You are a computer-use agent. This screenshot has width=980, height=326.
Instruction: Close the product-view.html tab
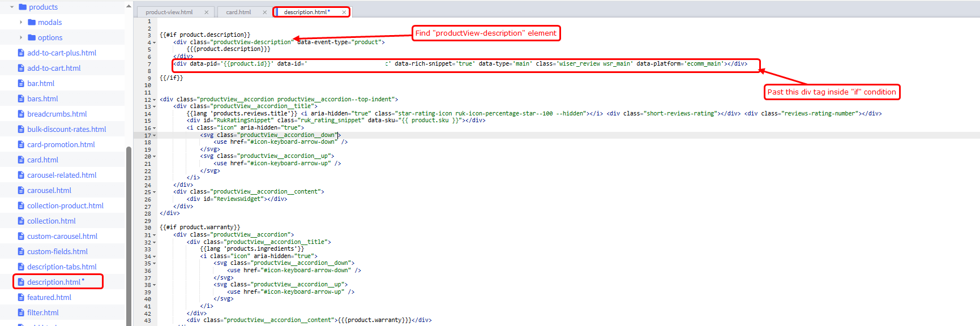[x=206, y=12]
